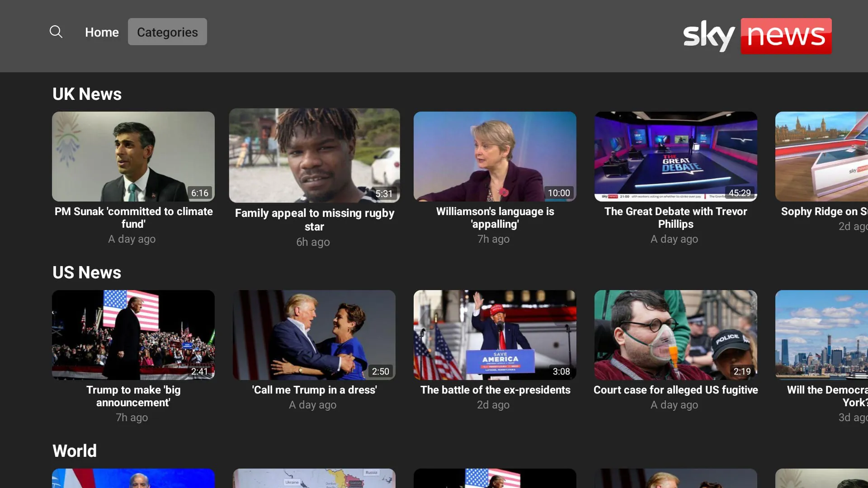The image size is (868, 488).
Task: Open the Categories tab
Action: tap(167, 32)
